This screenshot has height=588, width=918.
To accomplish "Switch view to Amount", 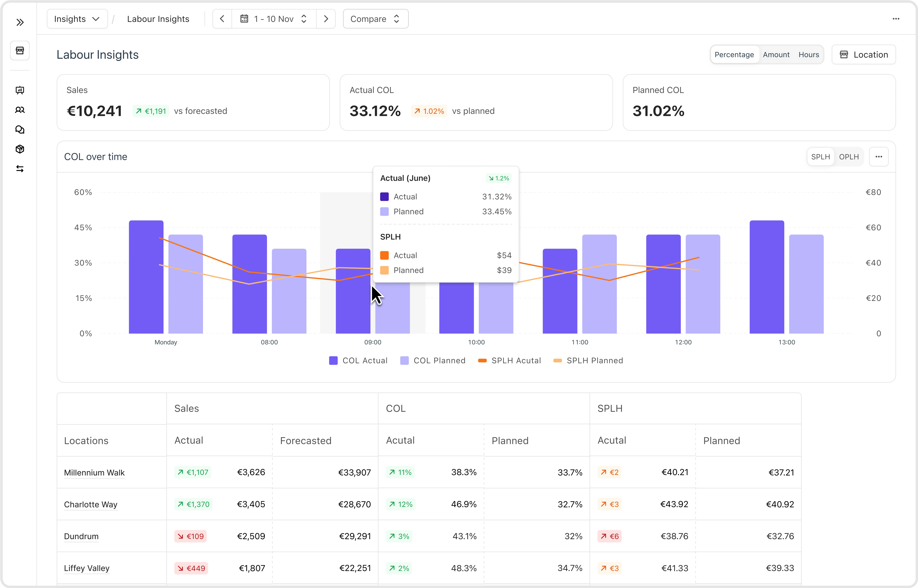I will [776, 55].
